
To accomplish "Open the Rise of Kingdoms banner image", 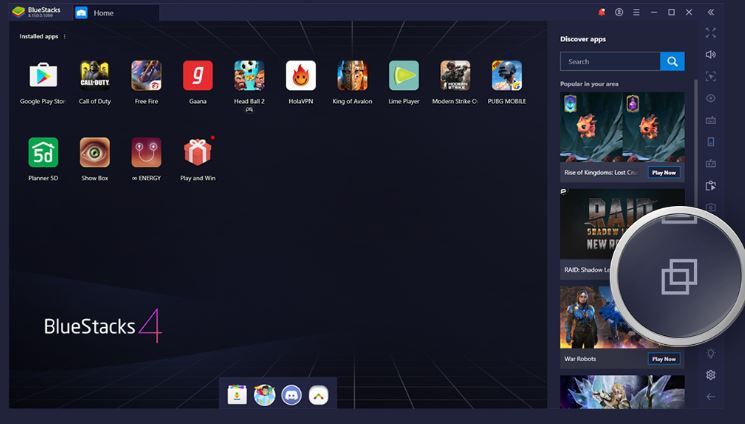I will click(622, 127).
